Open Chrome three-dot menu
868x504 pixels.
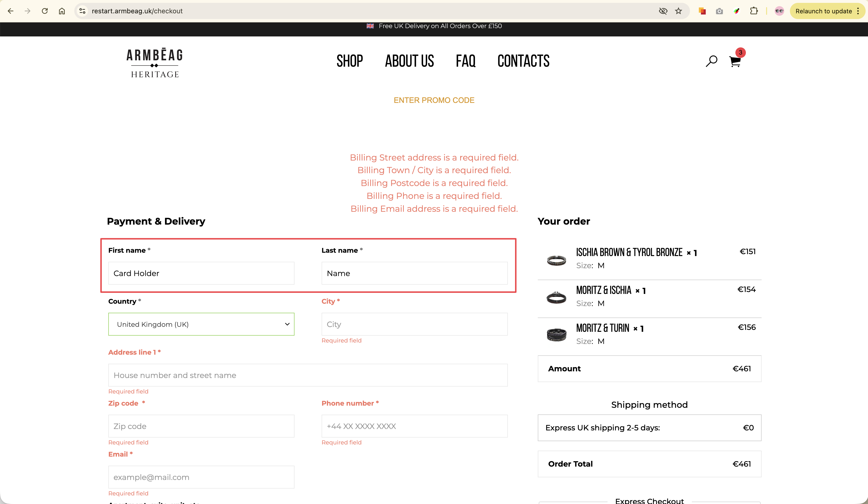(858, 11)
